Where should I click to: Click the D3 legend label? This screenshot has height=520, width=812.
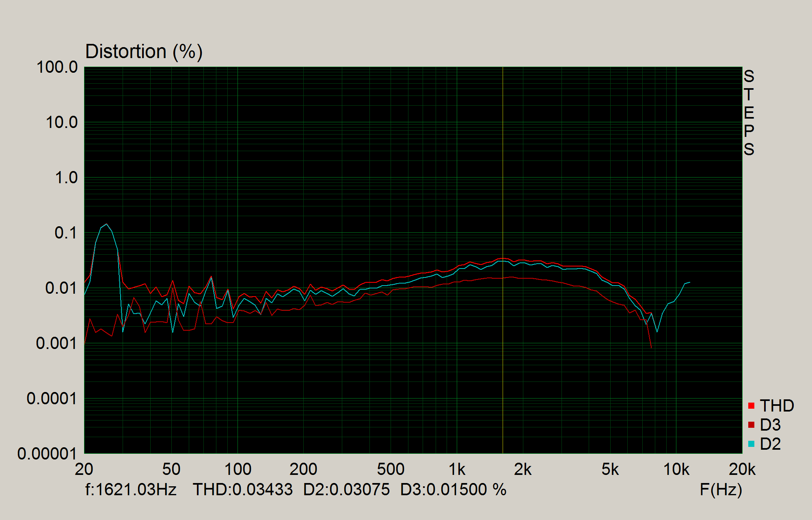(770, 425)
